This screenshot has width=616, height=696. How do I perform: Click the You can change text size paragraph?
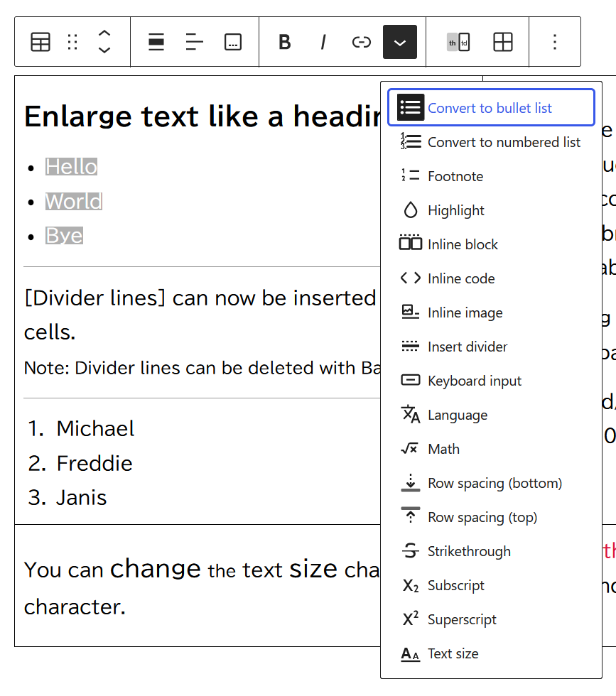[x=202, y=587]
